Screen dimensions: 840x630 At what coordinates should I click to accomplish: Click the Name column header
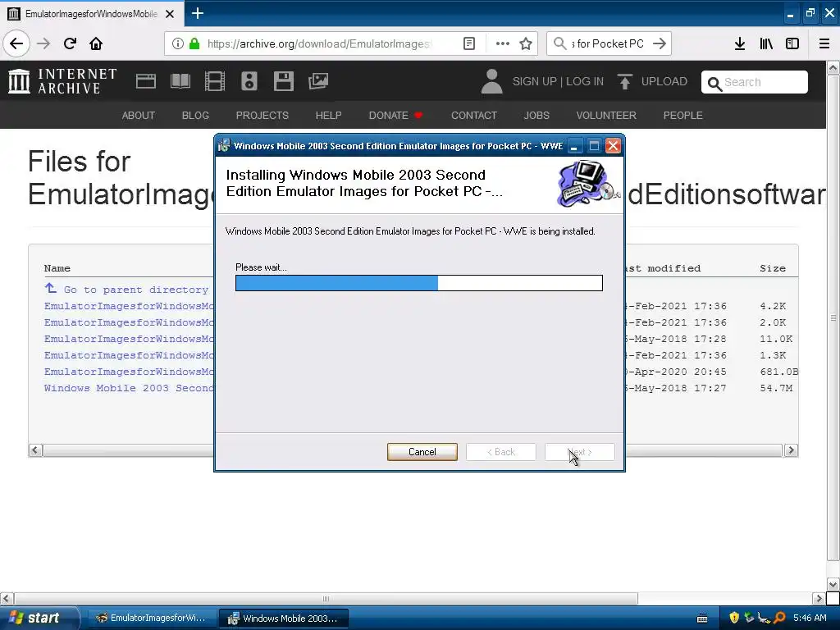pyautogui.click(x=57, y=268)
